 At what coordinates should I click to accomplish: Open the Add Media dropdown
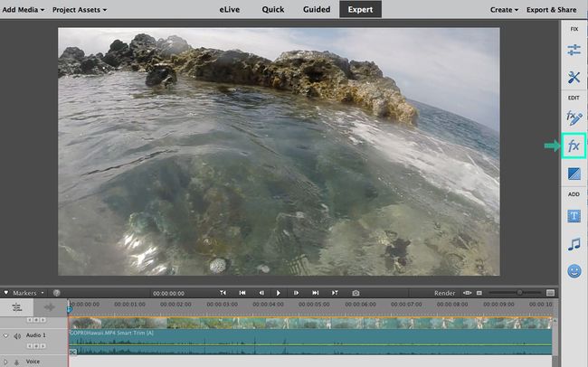pyautogui.click(x=24, y=10)
